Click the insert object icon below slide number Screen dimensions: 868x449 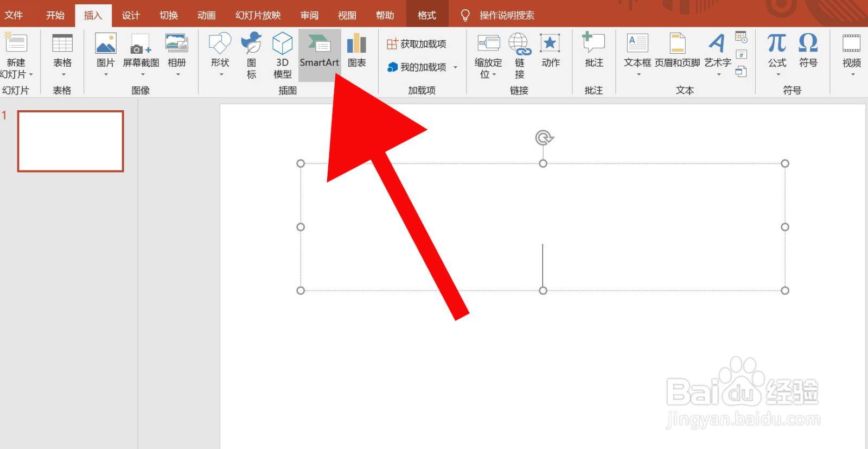click(741, 72)
